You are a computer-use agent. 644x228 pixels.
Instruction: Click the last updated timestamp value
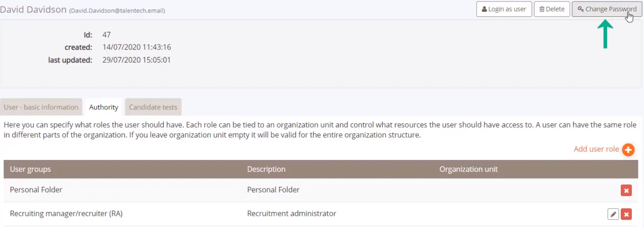click(x=137, y=60)
